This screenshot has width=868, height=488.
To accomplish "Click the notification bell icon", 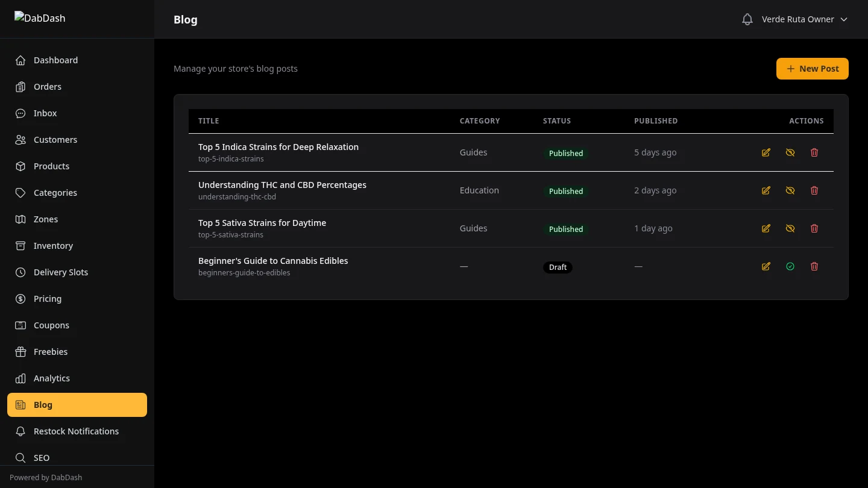I will click(747, 19).
